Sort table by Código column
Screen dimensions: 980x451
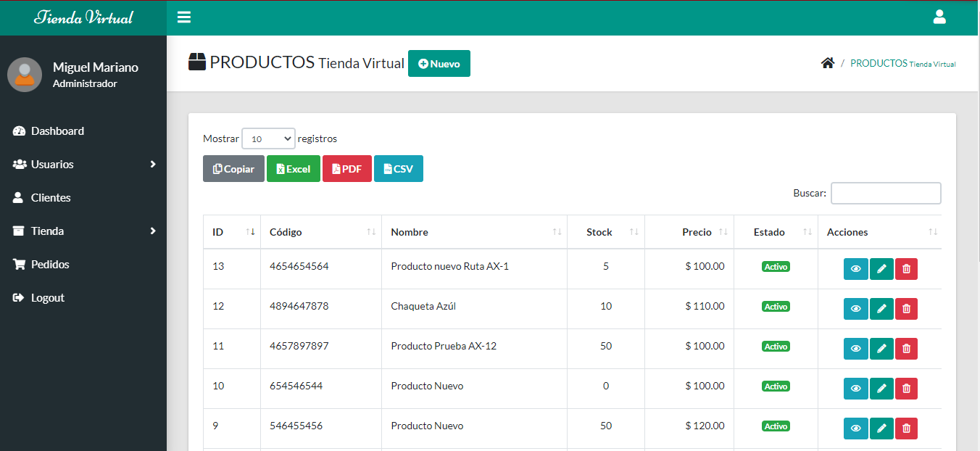click(x=321, y=232)
